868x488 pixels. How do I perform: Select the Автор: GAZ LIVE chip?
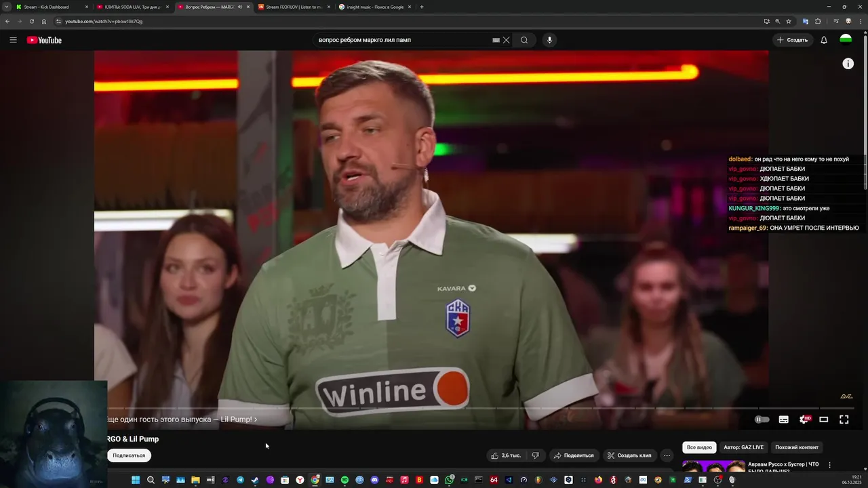[x=743, y=447]
